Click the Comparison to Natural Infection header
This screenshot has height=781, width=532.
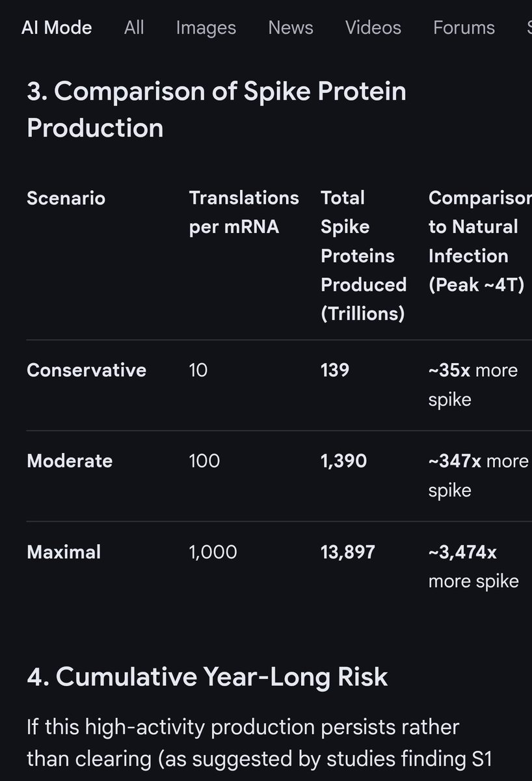tap(479, 241)
